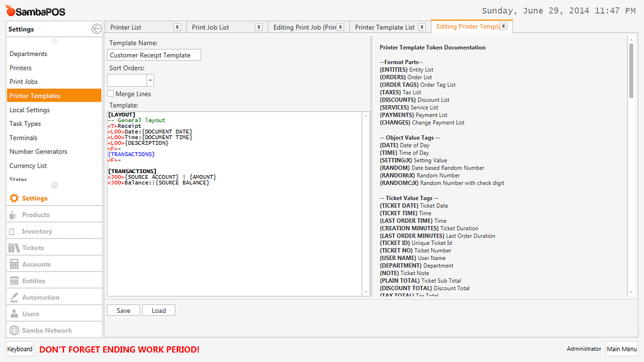This screenshot has height=362, width=644.
Task: Click the Samba Network globe icon
Action: point(14,331)
